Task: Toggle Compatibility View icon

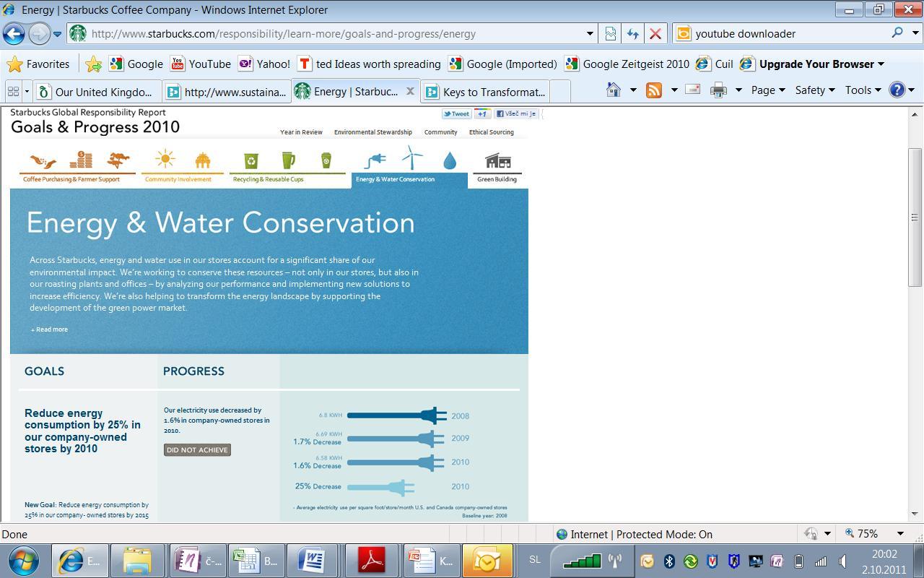Action: [611, 33]
